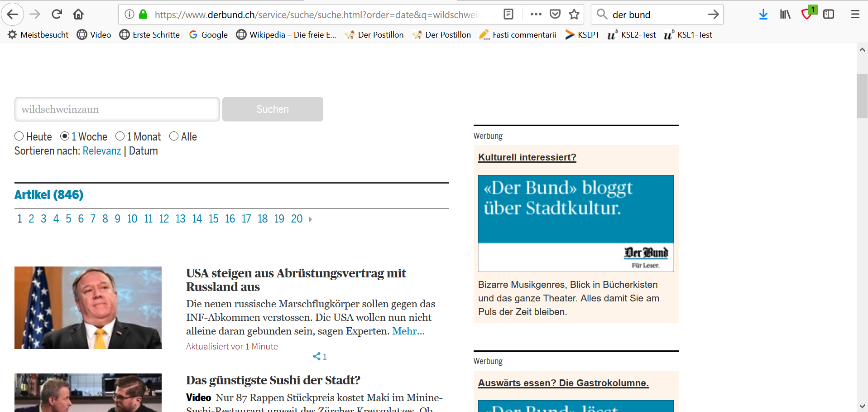Sort results by Relevanz
The width and height of the screenshot is (868, 412).
click(x=102, y=151)
